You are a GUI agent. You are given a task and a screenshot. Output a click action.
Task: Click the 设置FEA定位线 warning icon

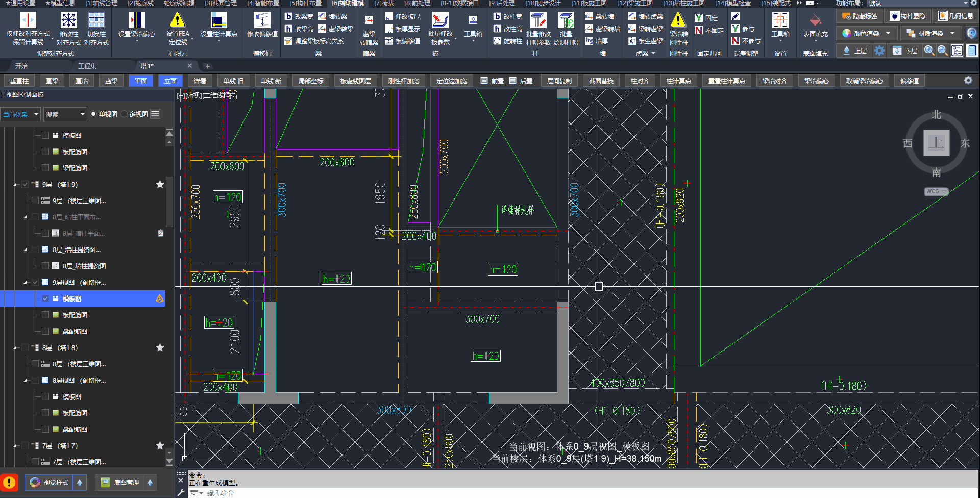coord(177,20)
